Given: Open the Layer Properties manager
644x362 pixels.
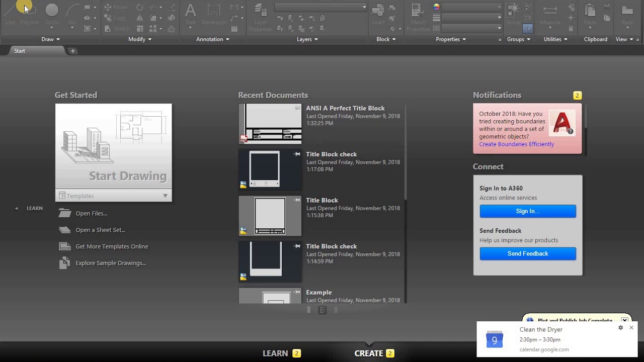Looking at the screenshot, I should [x=260, y=17].
